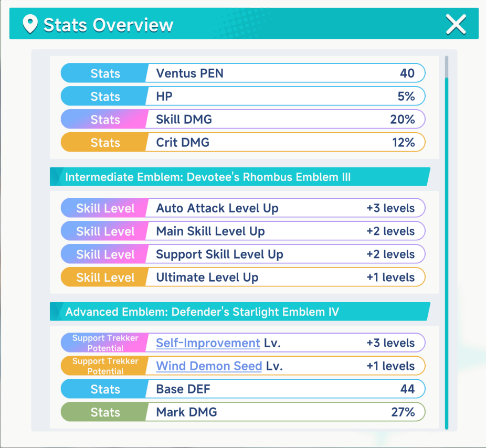Click the orange Skill Level tag for Ultimate
The width and height of the screenshot is (486, 448).
pyautogui.click(x=104, y=278)
